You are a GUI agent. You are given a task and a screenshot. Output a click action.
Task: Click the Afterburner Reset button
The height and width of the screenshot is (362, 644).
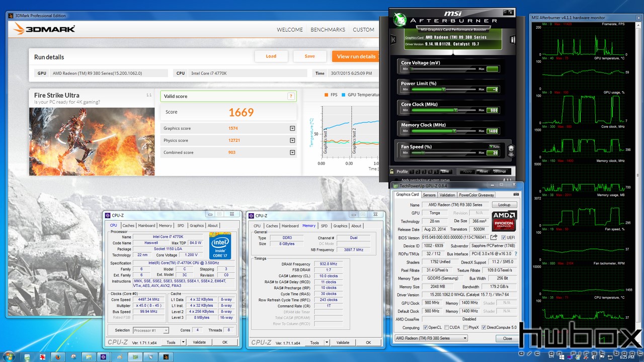click(x=484, y=171)
